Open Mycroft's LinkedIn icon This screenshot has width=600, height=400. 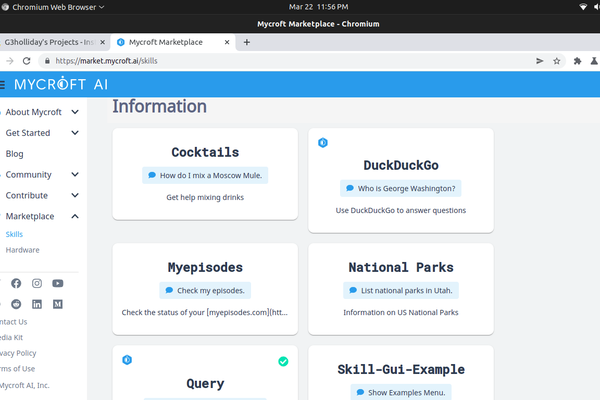coord(37,304)
